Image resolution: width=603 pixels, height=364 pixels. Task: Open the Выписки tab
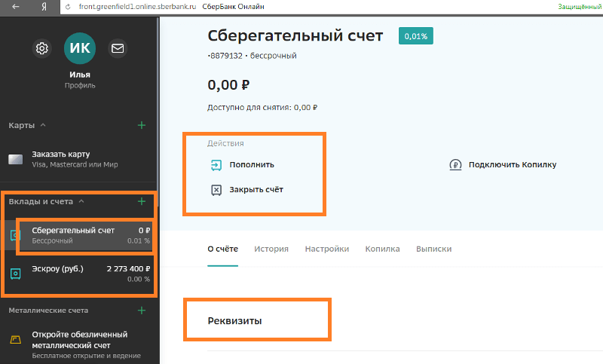(434, 249)
